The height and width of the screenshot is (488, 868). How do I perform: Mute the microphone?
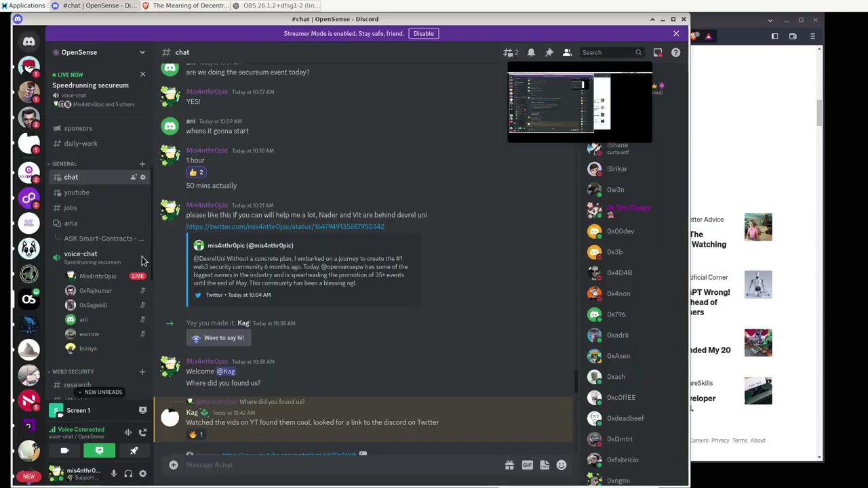[x=113, y=474]
